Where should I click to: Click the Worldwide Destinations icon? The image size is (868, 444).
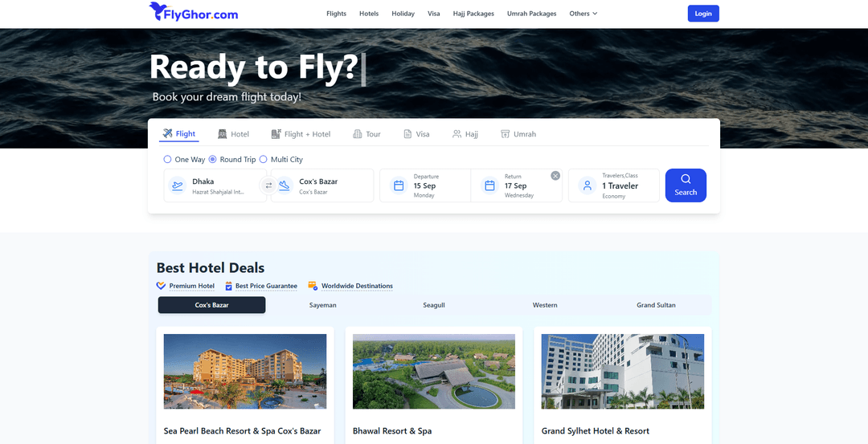pyautogui.click(x=313, y=286)
